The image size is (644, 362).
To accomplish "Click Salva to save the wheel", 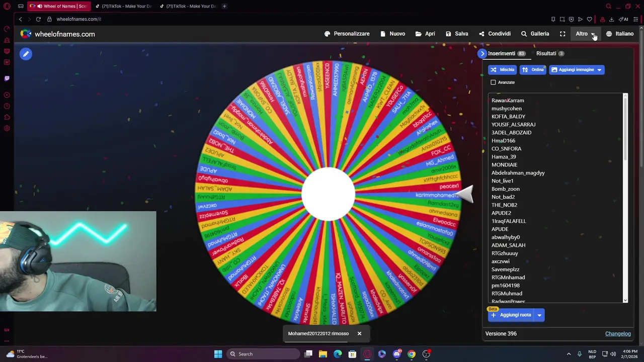I will pos(457,34).
